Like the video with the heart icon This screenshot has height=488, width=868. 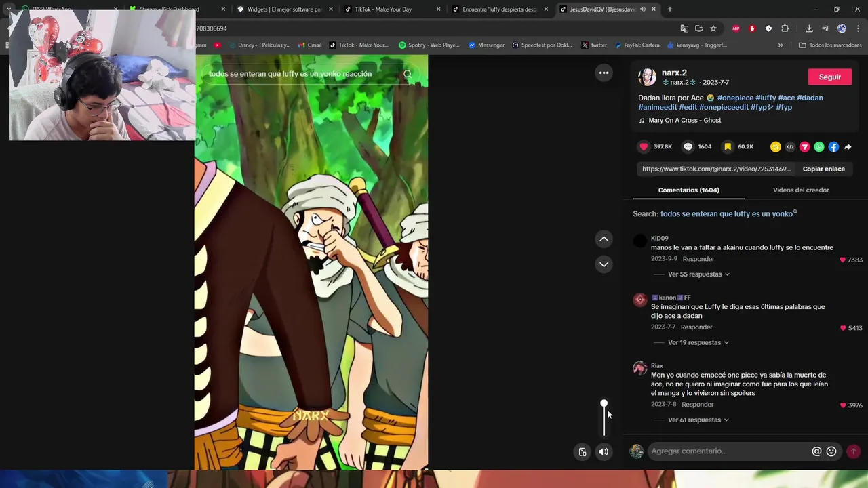(x=644, y=147)
